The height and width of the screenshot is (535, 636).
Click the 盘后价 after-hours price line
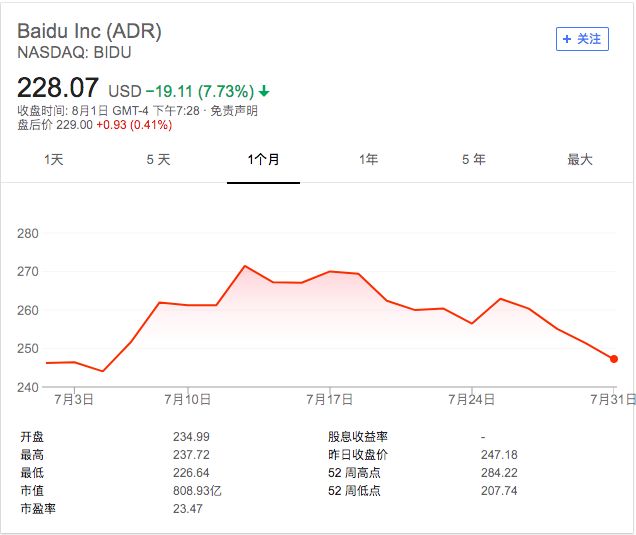point(95,125)
